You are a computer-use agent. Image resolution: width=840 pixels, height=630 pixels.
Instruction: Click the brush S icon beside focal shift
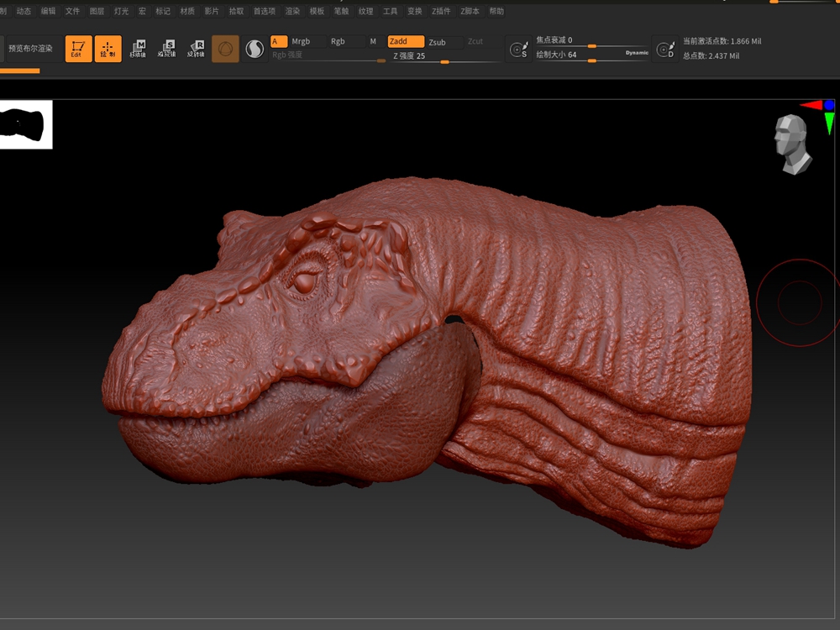pyautogui.click(x=519, y=50)
